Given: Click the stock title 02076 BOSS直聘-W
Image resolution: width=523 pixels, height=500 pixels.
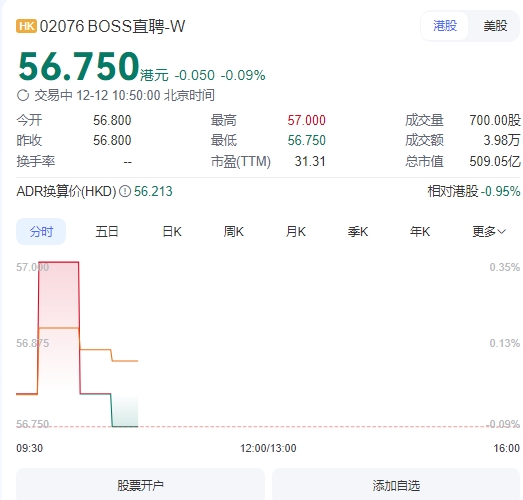Looking at the screenshot, I should pyautogui.click(x=112, y=26).
